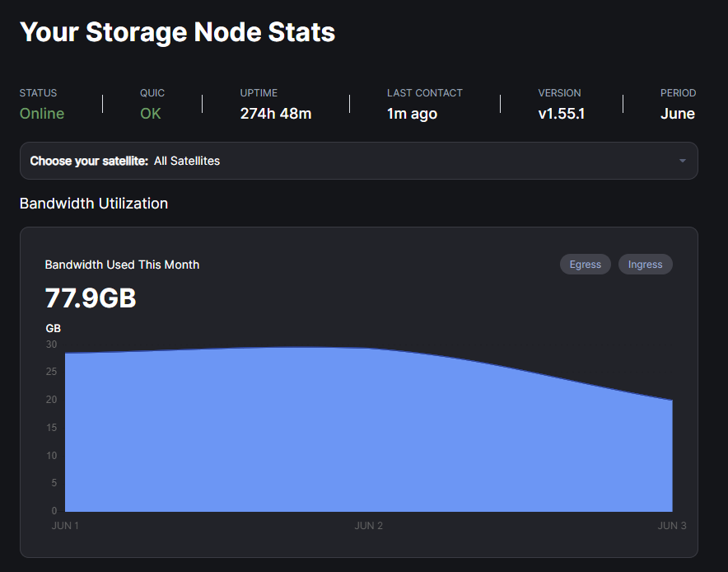
Task: Select the All Satellites value text
Action: [x=187, y=161]
